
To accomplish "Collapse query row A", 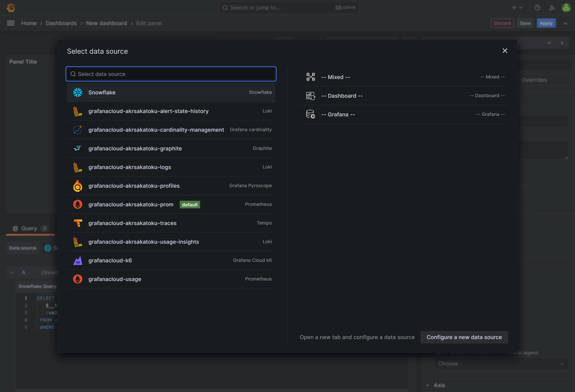I will 12,272.
